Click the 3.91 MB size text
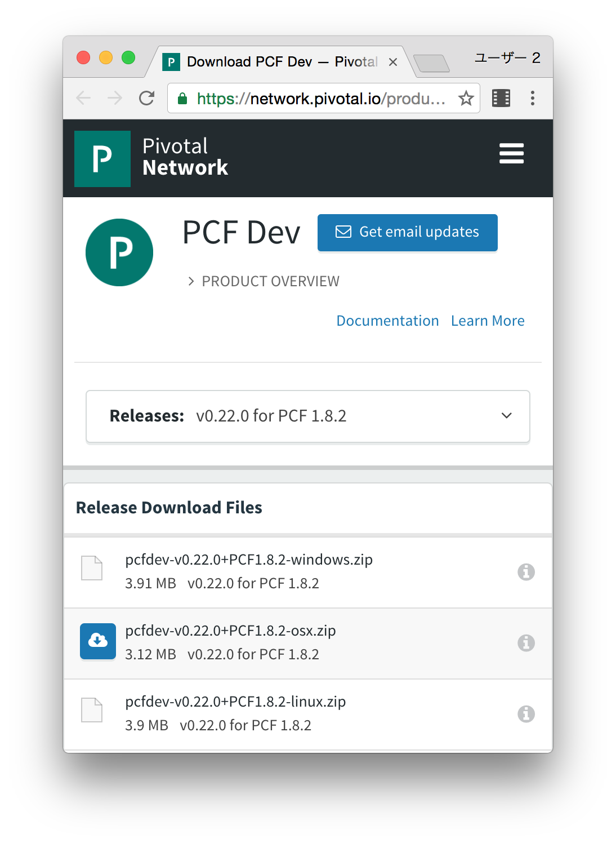The height and width of the screenshot is (843, 616). pyautogui.click(x=150, y=583)
